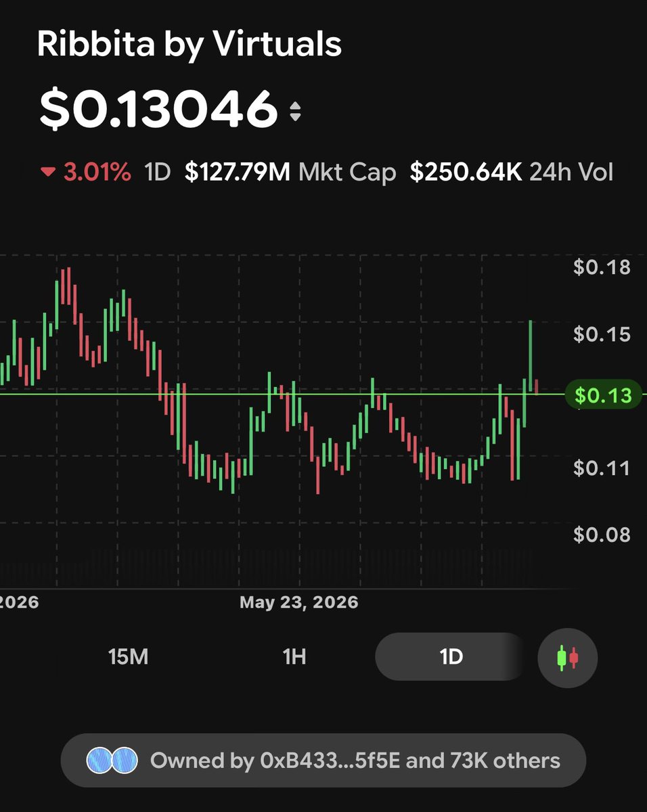
Task: Click the green $0.13 current price tag
Action: pos(602,395)
